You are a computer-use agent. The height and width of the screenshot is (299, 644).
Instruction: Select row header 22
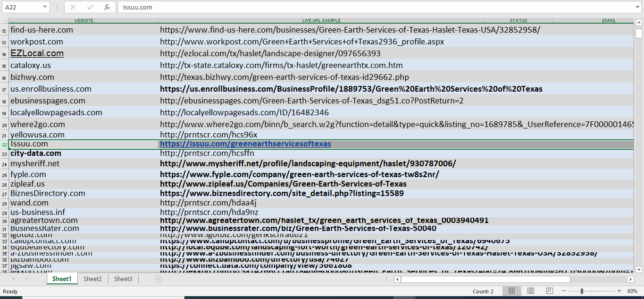tap(4, 144)
